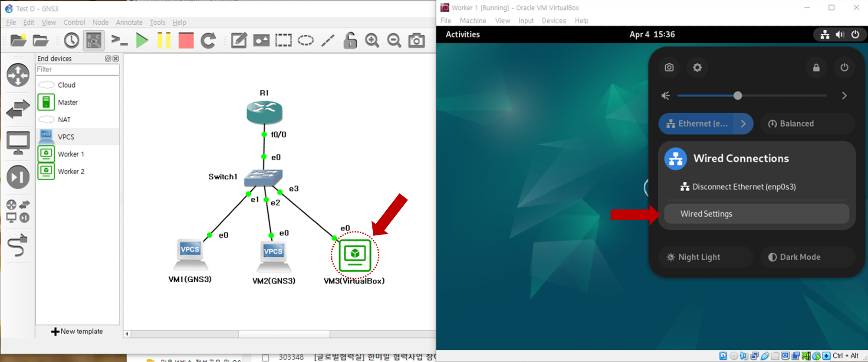Open power off menu in quick settings
Screen dimensions: 868x362
(844, 67)
